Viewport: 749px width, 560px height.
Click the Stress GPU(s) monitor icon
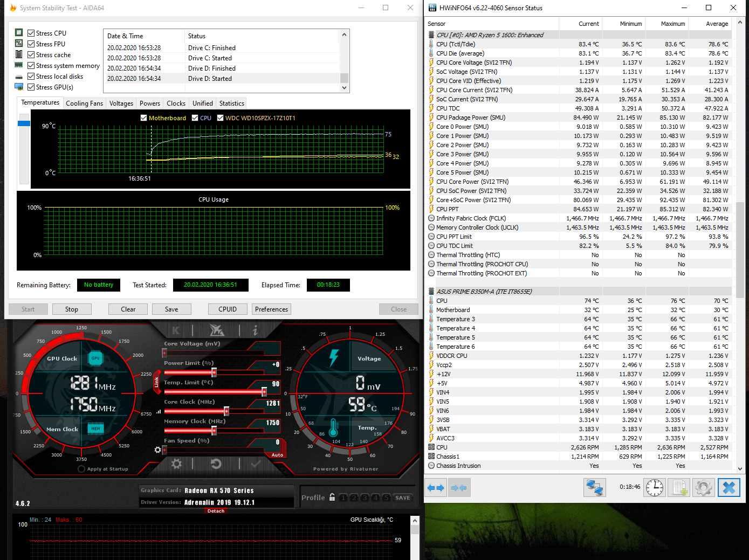click(x=19, y=87)
